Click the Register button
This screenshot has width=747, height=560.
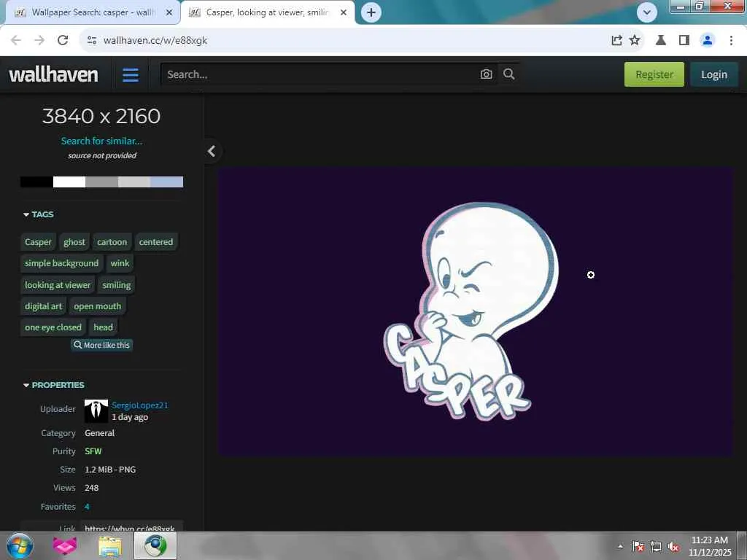[654, 74]
